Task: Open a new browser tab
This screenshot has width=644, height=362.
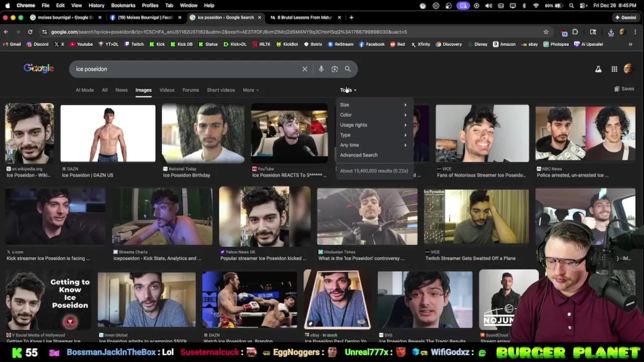Action: click(352, 17)
